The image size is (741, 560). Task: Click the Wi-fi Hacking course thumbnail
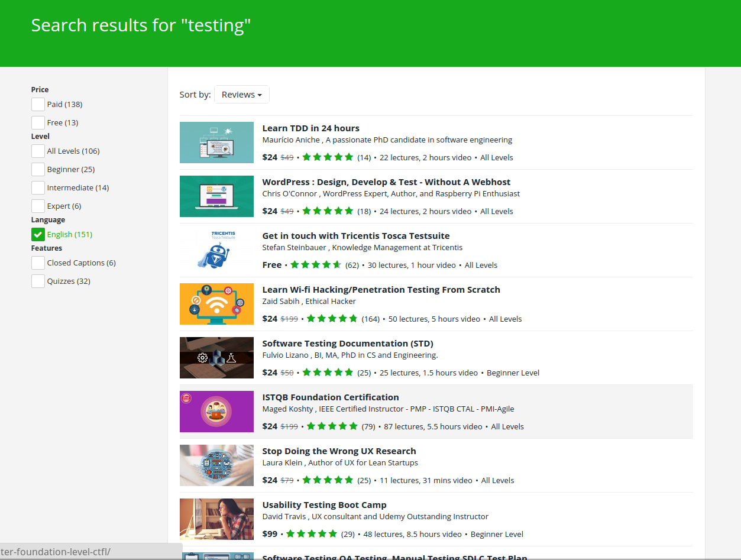(x=216, y=304)
